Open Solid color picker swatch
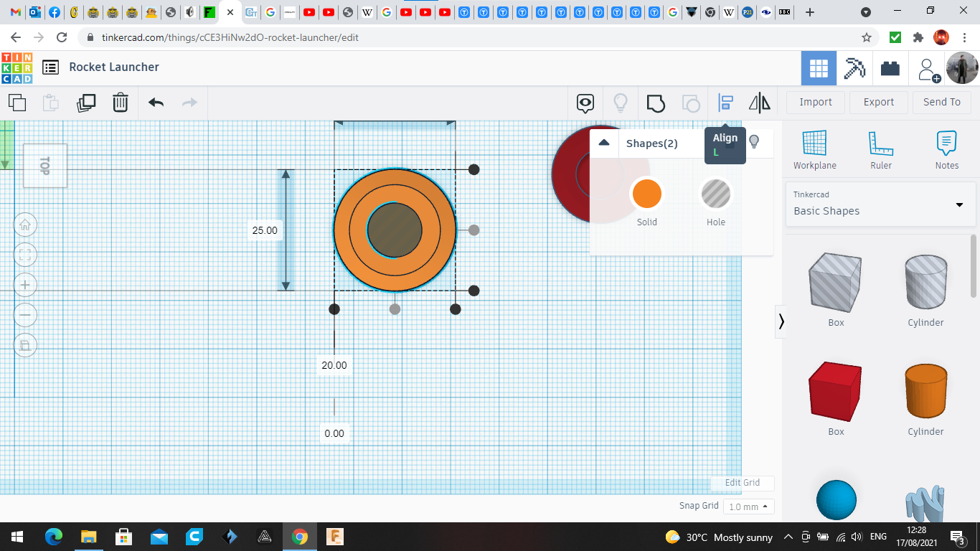 [646, 194]
